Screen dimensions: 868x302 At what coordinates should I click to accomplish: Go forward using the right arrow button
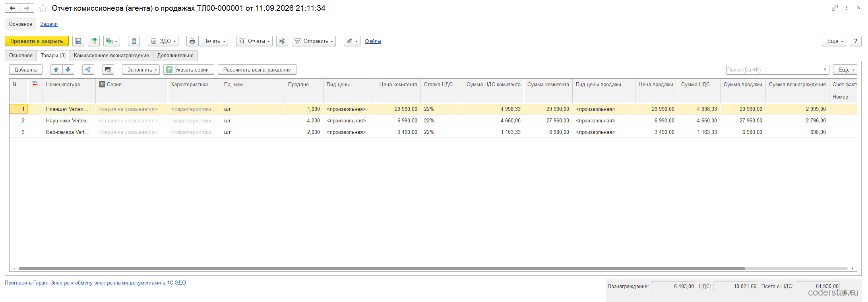[27, 8]
